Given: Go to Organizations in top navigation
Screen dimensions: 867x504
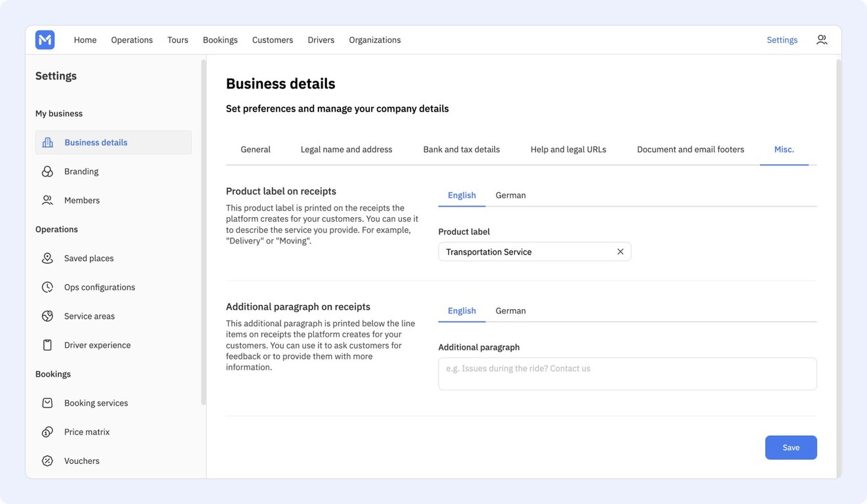Looking at the screenshot, I should pos(375,40).
